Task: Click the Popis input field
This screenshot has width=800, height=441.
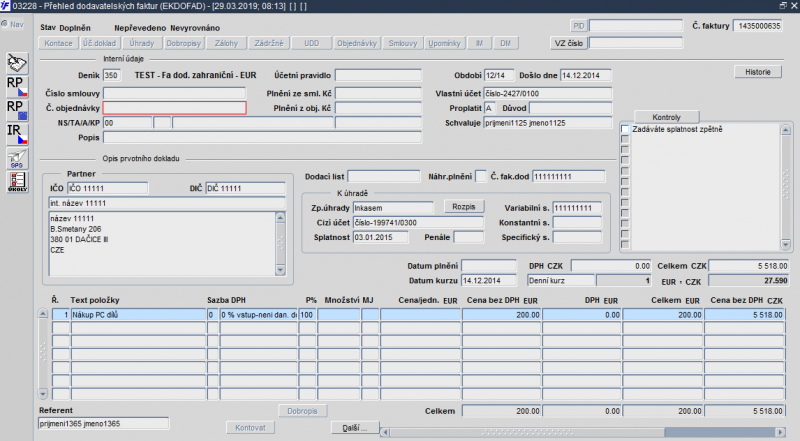Action: click(x=262, y=137)
